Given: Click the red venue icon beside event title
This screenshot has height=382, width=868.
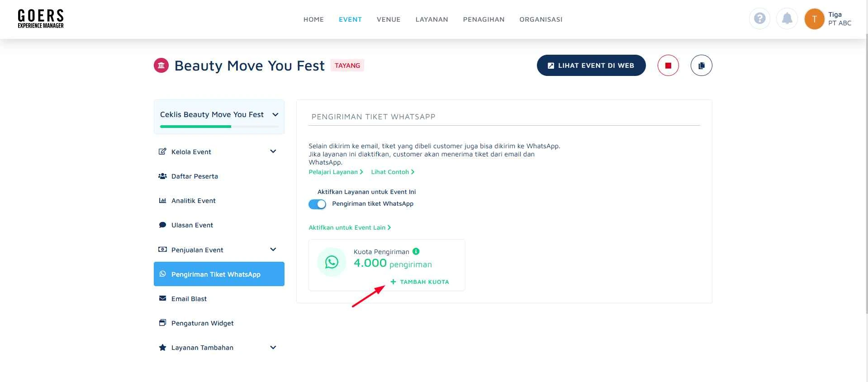Looking at the screenshot, I should pyautogui.click(x=161, y=66).
